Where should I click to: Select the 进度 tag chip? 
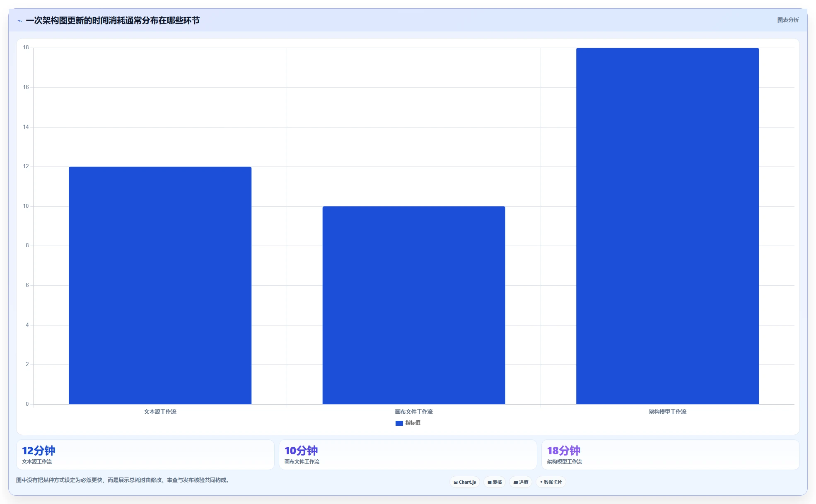point(521,482)
